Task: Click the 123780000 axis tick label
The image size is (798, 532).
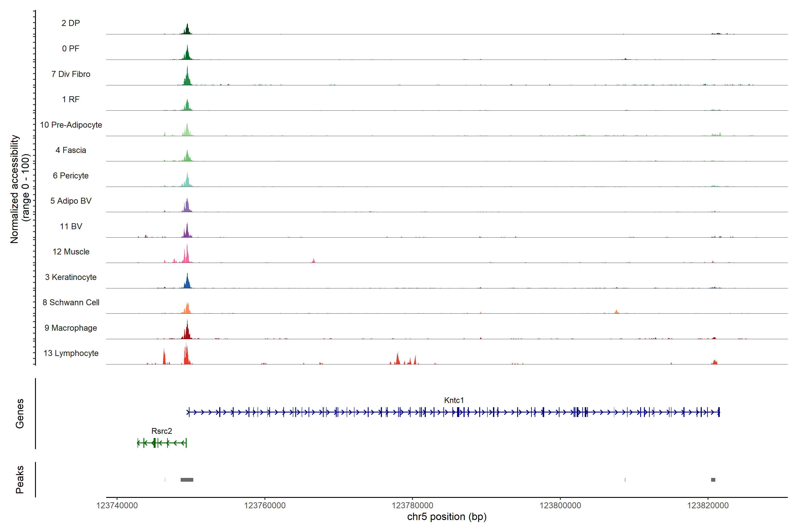Action: click(x=412, y=506)
